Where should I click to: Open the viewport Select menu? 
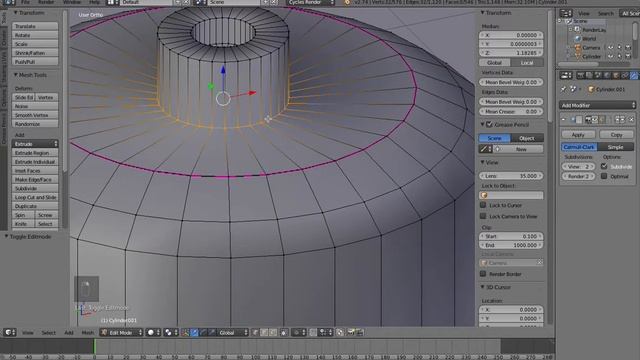tap(49, 333)
